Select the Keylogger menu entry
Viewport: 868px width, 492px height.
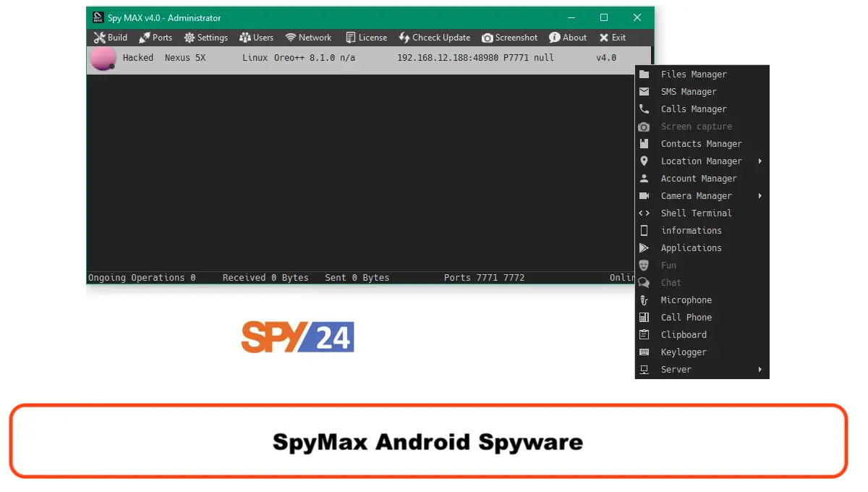point(702,352)
